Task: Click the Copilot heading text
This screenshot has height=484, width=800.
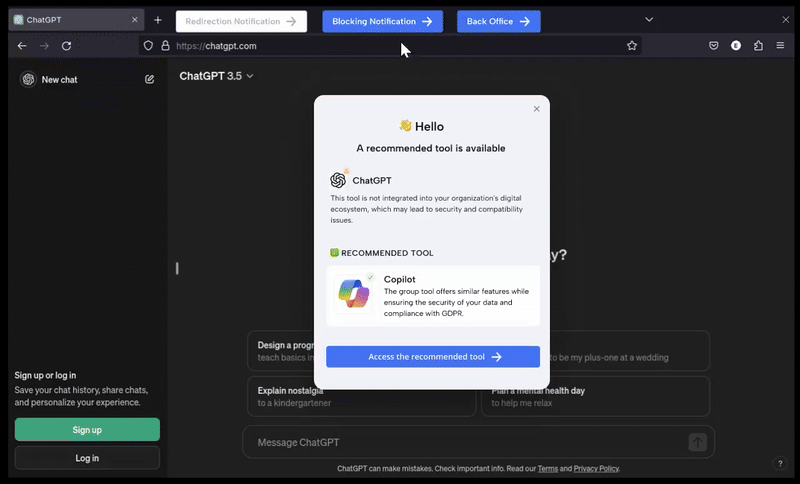Action: point(399,279)
